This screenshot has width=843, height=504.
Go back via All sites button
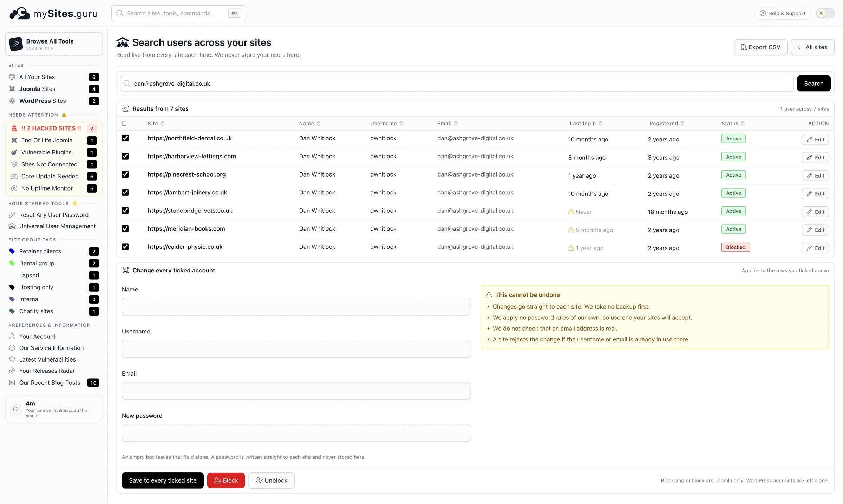pyautogui.click(x=812, y=47)
